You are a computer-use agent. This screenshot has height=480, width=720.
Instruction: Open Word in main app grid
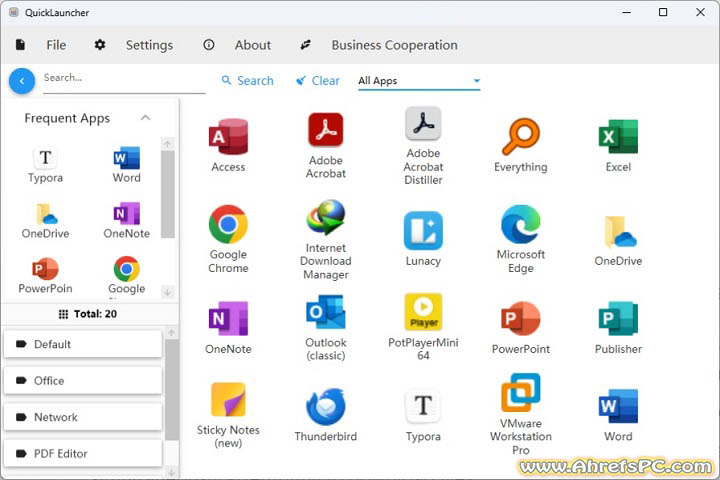(618, 415)
